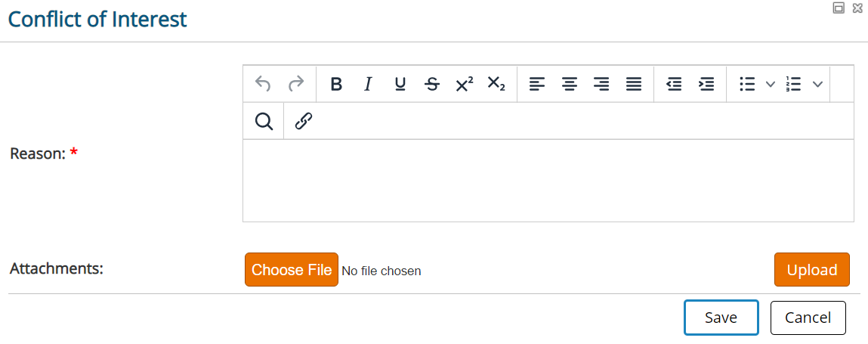Viewport: 868px width, 344px height.
Task: Redo the last edit
Action: click(x=296, y=84)
